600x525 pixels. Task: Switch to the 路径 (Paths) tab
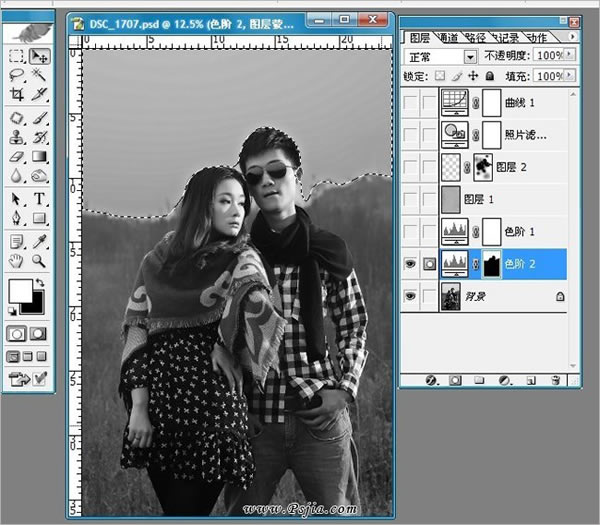(476, 38)
